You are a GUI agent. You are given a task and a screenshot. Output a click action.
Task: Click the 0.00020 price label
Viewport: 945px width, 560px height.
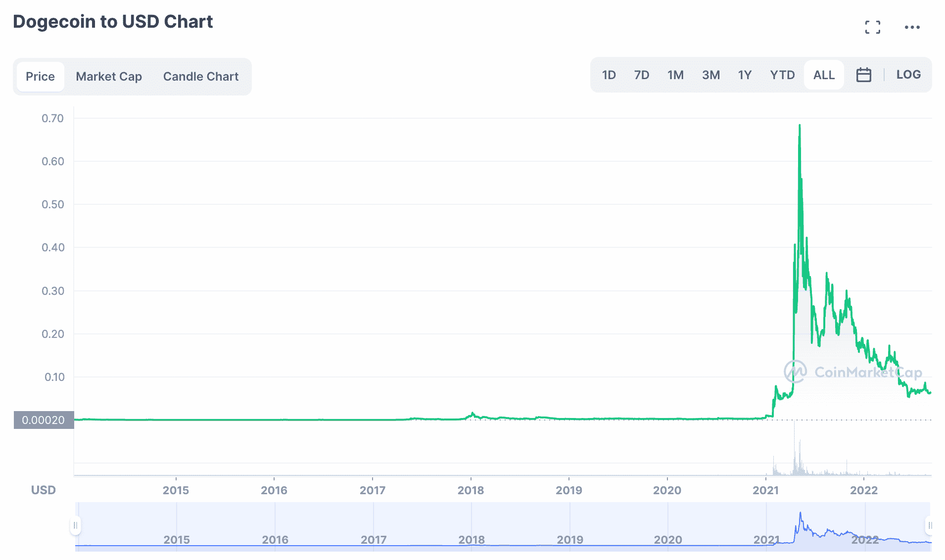pos(44,420)
